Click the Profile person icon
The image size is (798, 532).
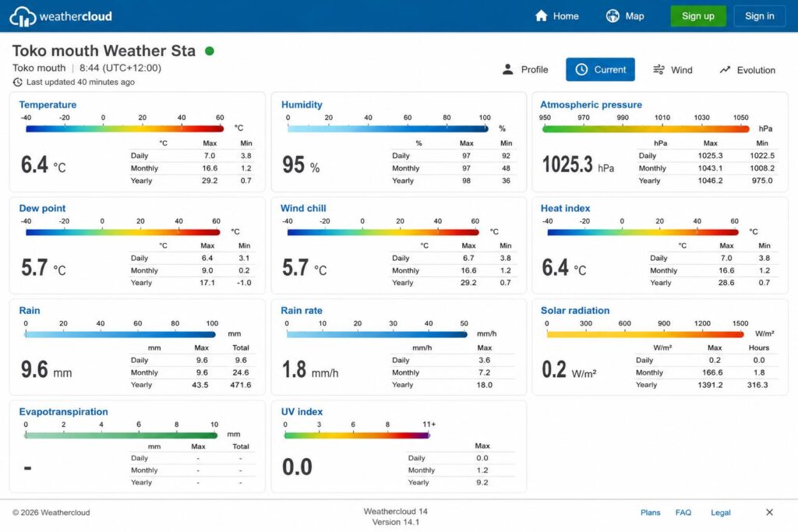(507, 69)
